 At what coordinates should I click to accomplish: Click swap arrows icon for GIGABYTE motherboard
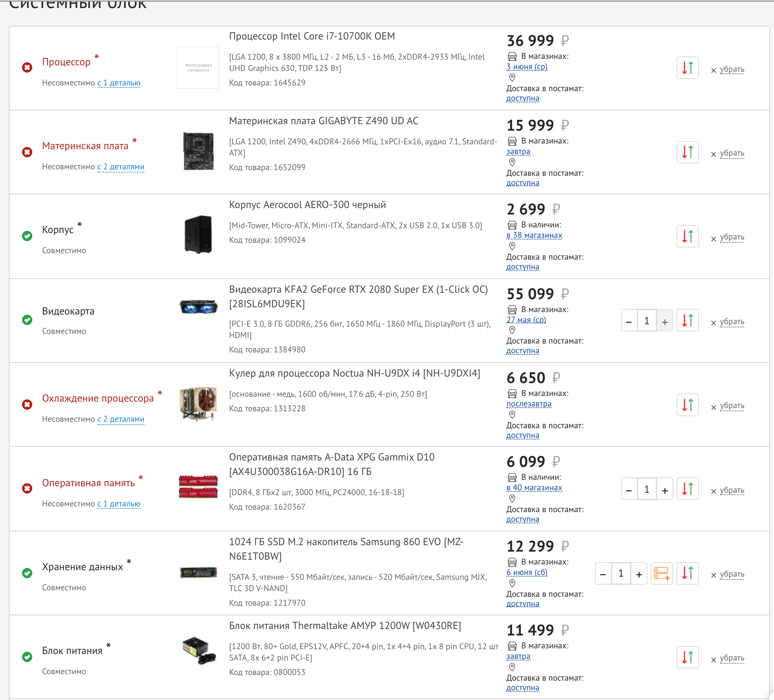[687, 152]
